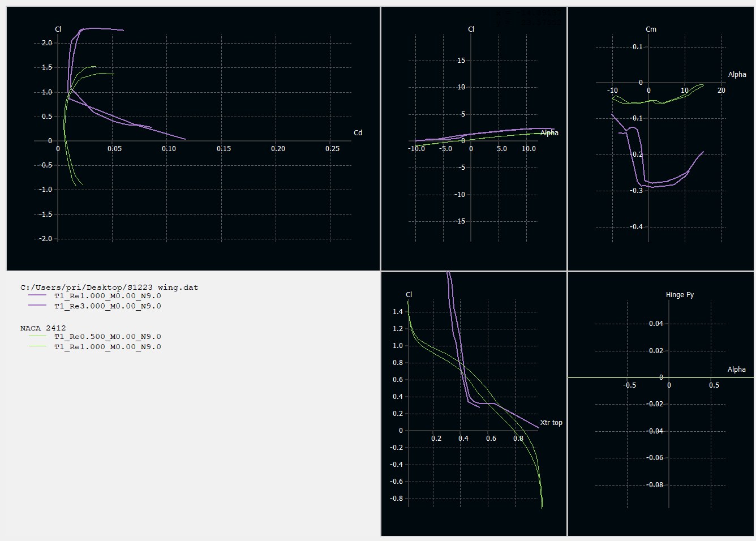Click the 0.25 tick on the Cd axis

[x=333, y=149]
